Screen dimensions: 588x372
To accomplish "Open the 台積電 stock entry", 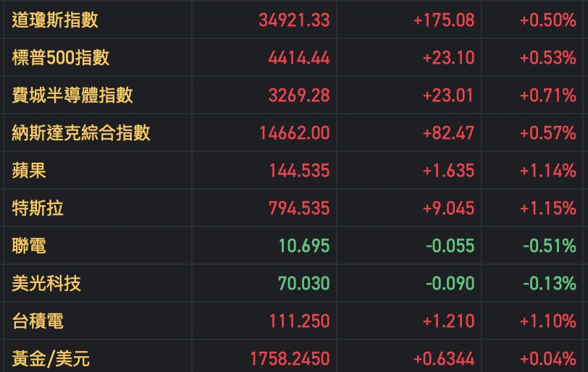I will click(38, 321).
